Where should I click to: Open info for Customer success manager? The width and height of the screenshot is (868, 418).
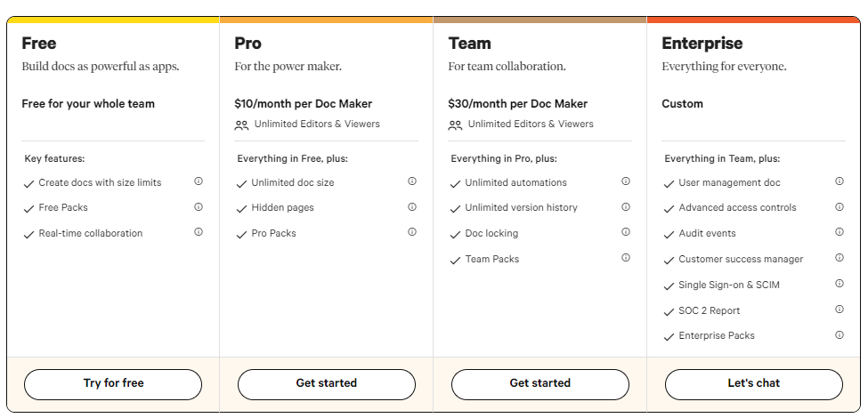coord(840,257)
